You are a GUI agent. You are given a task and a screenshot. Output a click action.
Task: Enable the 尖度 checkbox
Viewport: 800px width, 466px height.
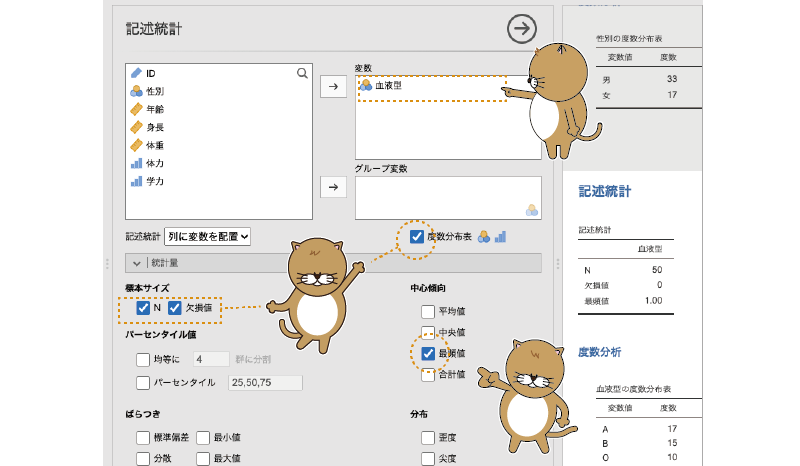pyautogui.click(x=428, y=458)
